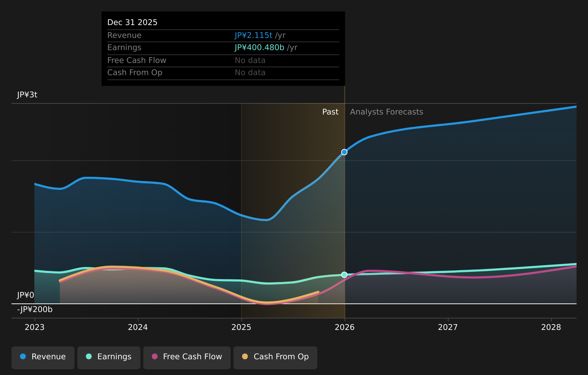Click the Past section label

coord(330,112)
